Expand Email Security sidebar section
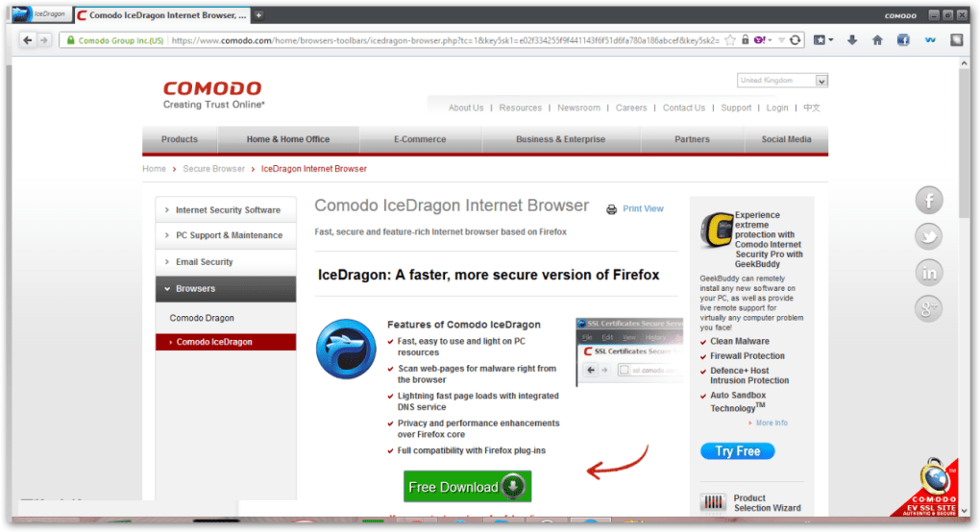Viewport: 980px width, 532px height. pyautogui.click(x=226, y=262)
